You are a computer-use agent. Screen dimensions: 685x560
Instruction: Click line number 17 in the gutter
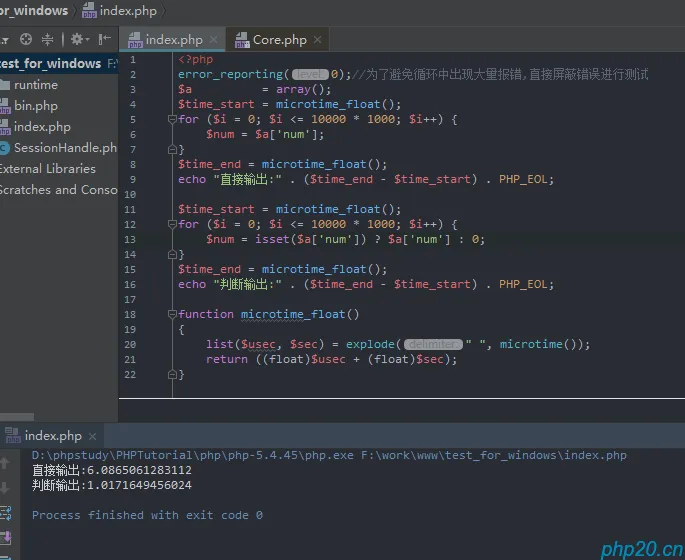pyautogui.click(x=130, y=300)
